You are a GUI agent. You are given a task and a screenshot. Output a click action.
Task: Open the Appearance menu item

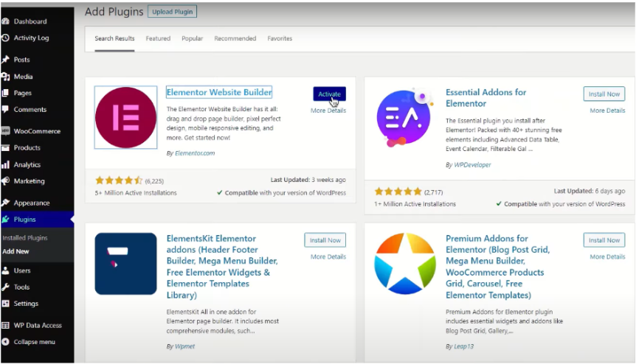coord(32,203)
